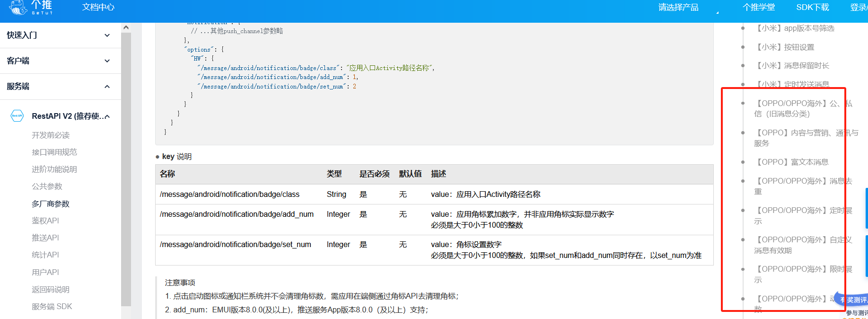The height and width of the screenshot is (319, 868).
Task: Click the "HW": { line in the code block
Action: 202,59
